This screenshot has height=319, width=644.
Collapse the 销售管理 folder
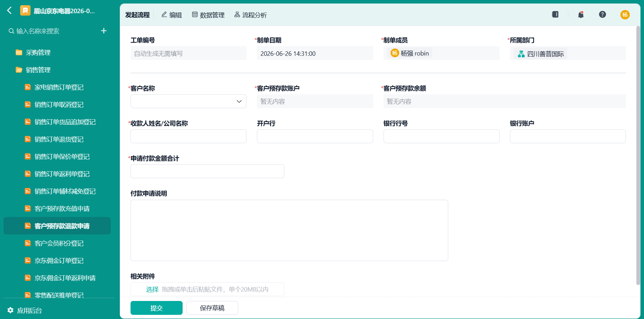pos(38,70)
